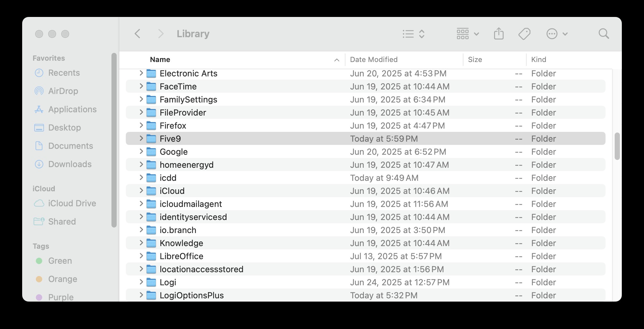The height and width of the screenshot is (329, 644).
Task: Click the Edit Tags icon
Action: 524,34
